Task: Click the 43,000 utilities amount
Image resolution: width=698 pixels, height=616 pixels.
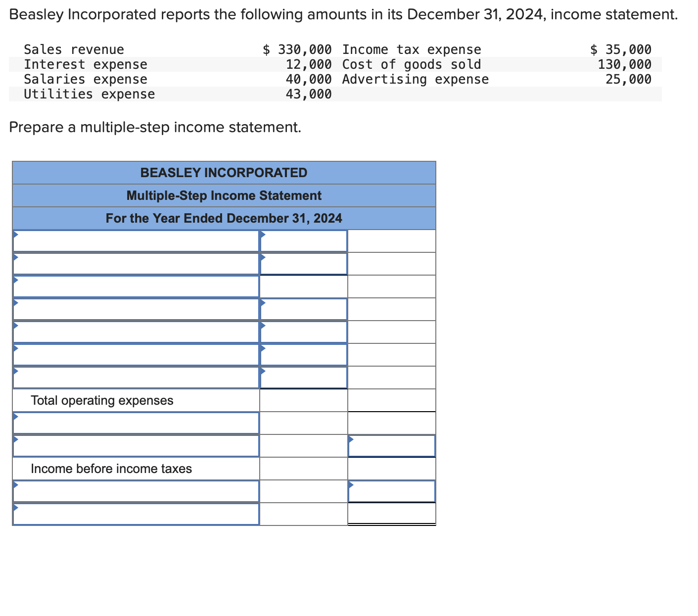Action: [309, 94]
